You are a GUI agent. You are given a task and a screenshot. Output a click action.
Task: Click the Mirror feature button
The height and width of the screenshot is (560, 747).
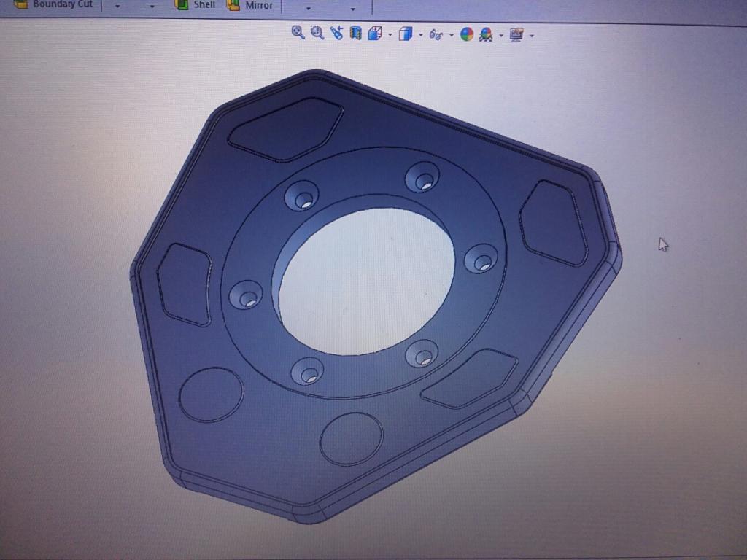coord(250,5)
